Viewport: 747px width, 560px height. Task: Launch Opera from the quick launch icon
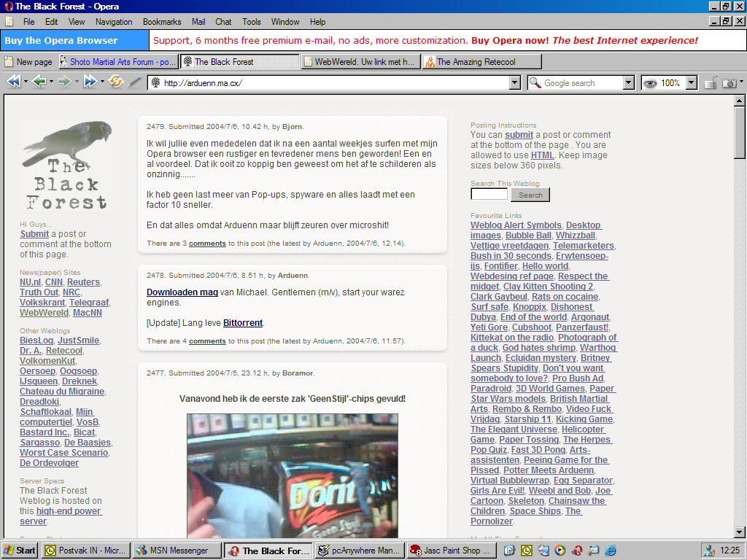[577, 551]
